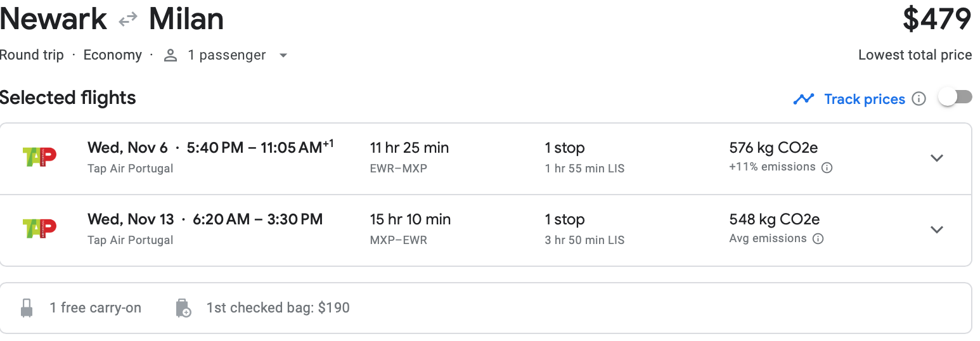The image size is (980, 341).
Task: Select the 1 stop layover text for Nov 6 flight
Action: pyautogui.click(x=564, y=148)
